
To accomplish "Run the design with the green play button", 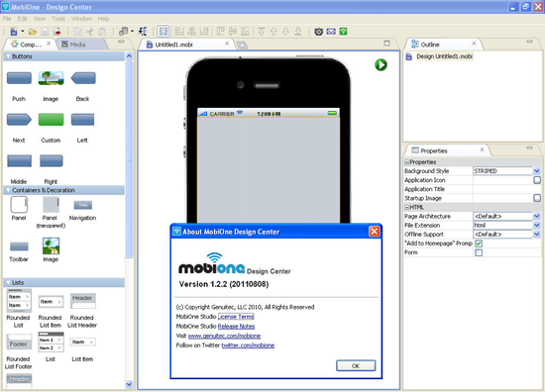I will (x=381, y=64).
